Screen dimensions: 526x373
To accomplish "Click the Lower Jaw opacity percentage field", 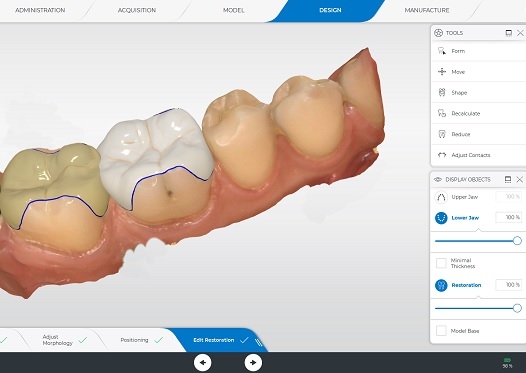I will point(509,217).
